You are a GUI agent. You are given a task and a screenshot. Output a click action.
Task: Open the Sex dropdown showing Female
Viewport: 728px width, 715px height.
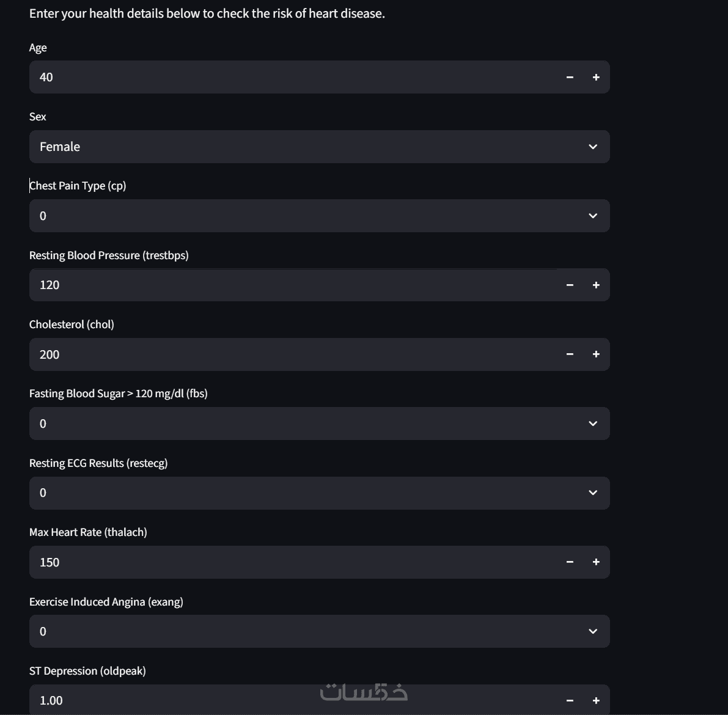point(319,147)
